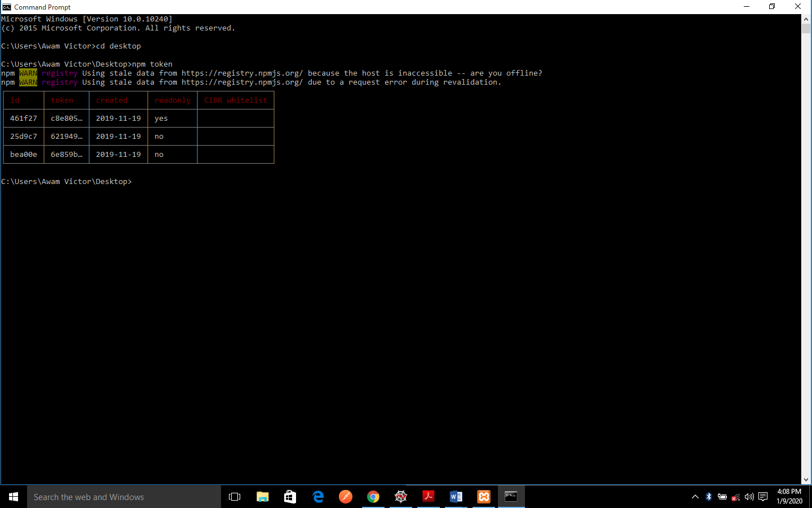Viewport: 812px width, 508px height.
Task: Click the Command Prompt title text
Action: 42,7
